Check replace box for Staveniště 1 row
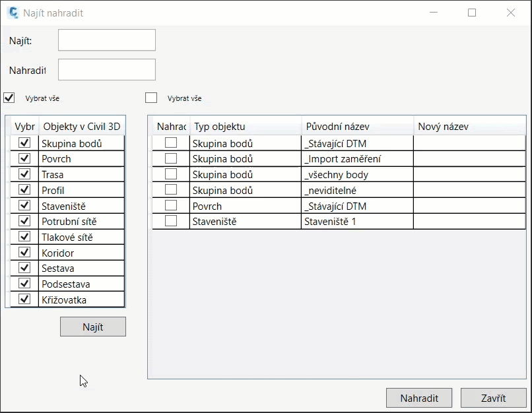 point(171,221)
